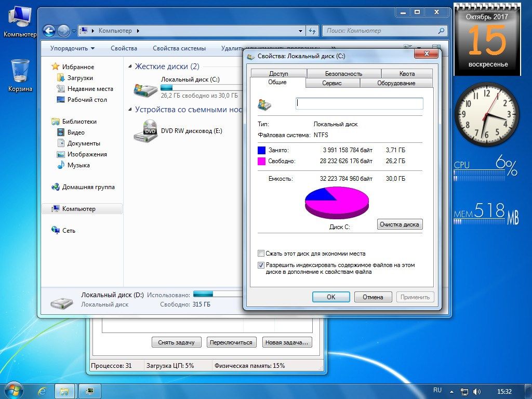Uncheck Разрешить индексировать содержимое файлов
This screenshot has width=532, height=399.
261,265
